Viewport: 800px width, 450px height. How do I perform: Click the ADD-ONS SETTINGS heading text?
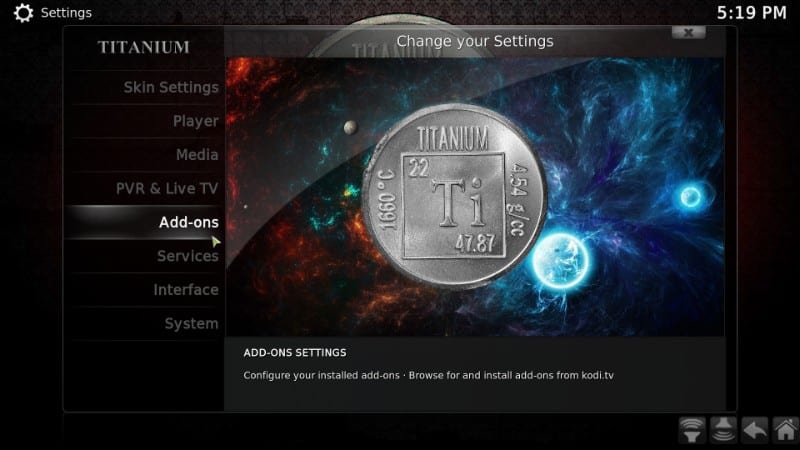(295, 353)
